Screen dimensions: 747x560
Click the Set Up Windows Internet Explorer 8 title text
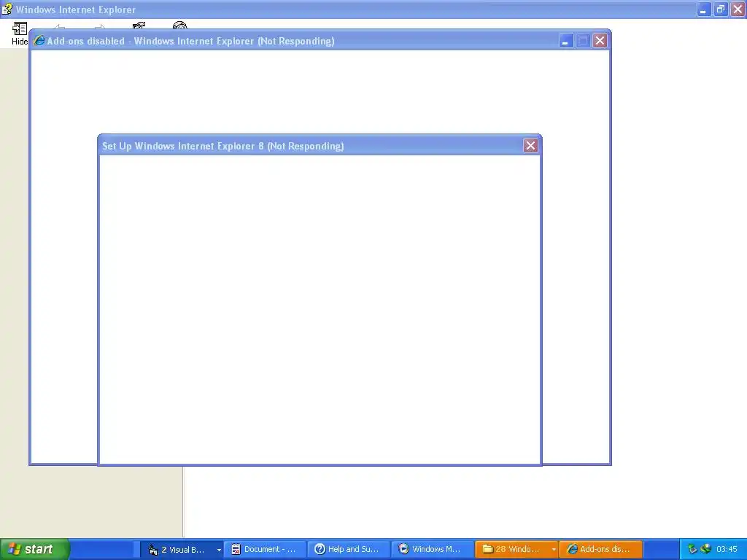pos(223,146)
